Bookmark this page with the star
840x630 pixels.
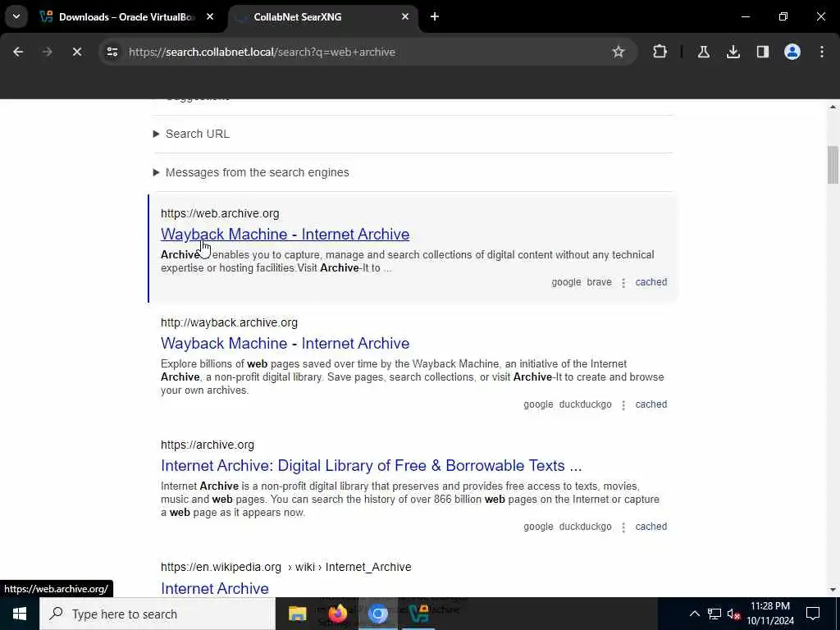619,52
